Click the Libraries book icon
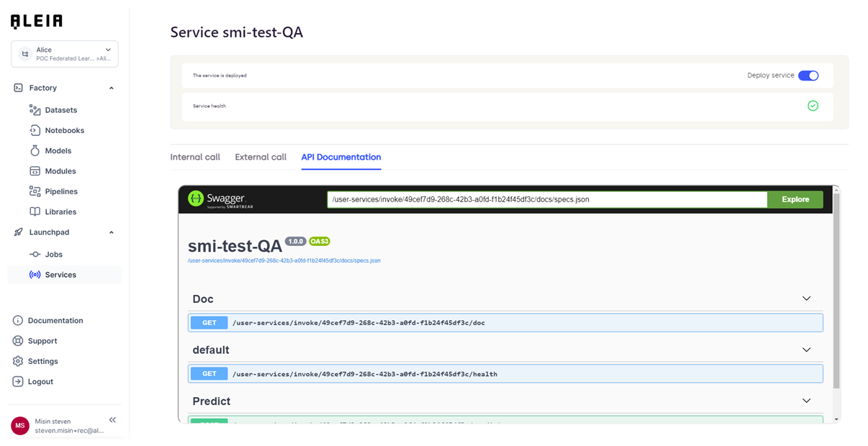Screen dimensions: 868x446 click(x=35, y=211)
